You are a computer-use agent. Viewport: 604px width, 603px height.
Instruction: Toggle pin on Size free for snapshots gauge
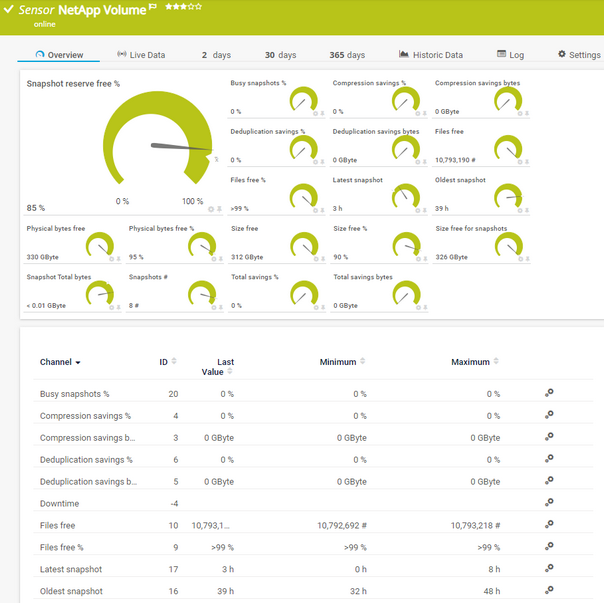point(527,259)
